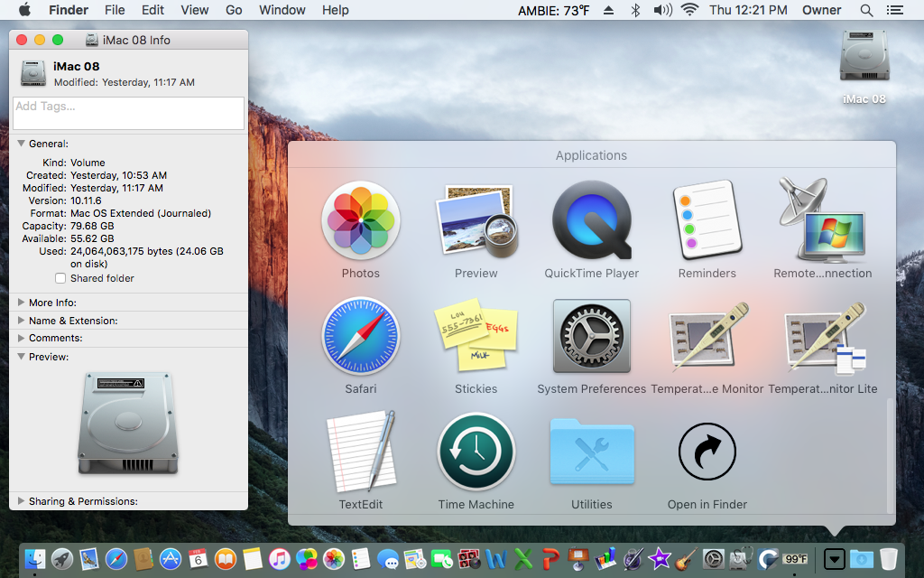The height and width of the screenshot is (578, 924).
Task: Open Photos in the Applications stack
Action: click(361, 220)
